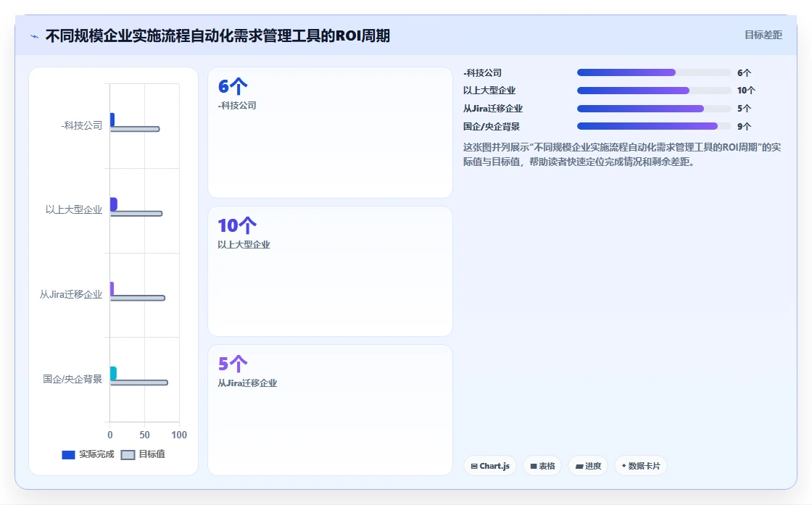Select the 国企/央企背景 progress bar
This screenshot has width=812, height=505.
tap(654, 126)
